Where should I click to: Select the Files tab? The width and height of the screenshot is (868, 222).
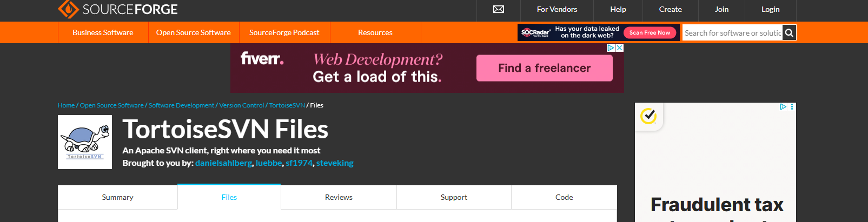point(229,197)
